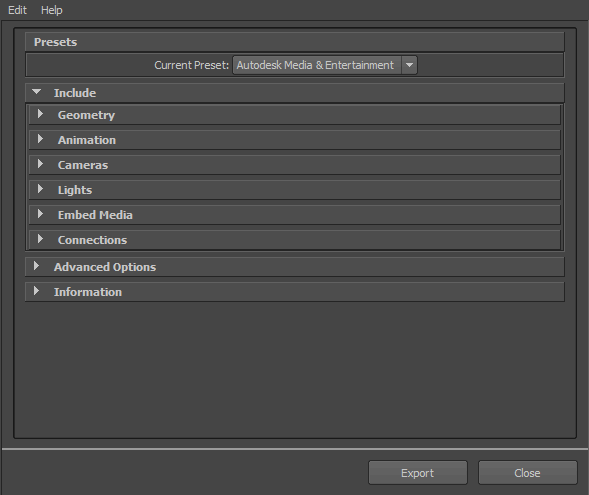The image size is (589, 495).
Task: Click the Information header label
Action: (x=88, y=292)
